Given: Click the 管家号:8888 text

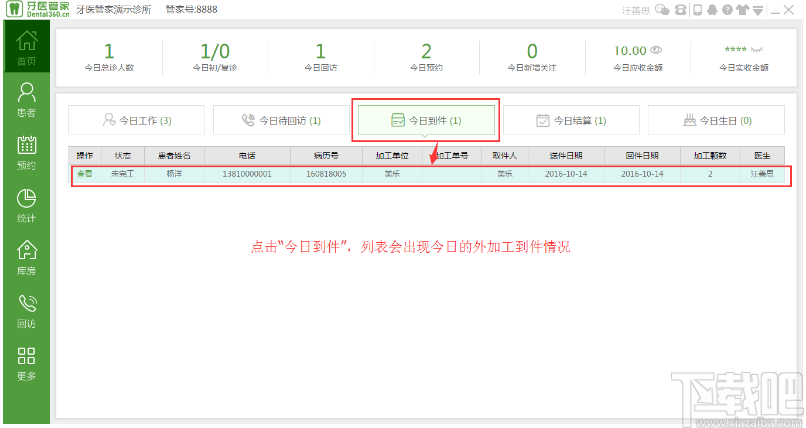Looking at the screenshot, I should [x=191, y=9].
